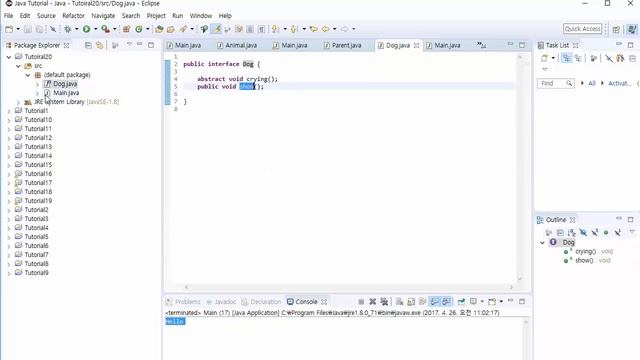
Task: Click the Search flashlight toolbar icon
Action: (183, 29)
